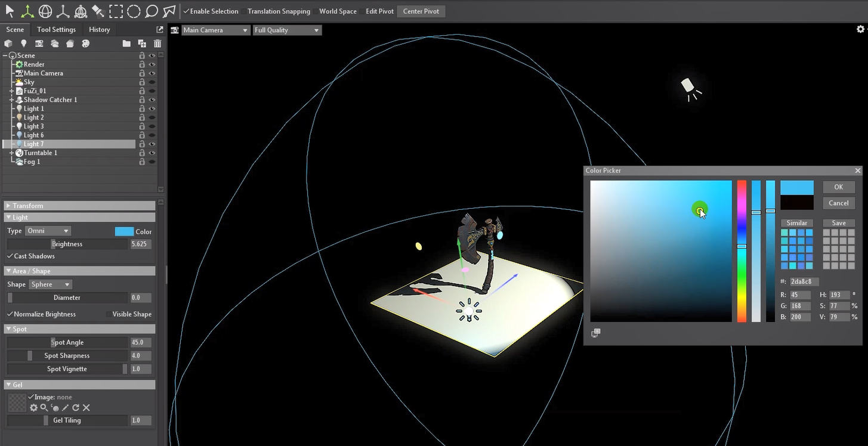This screenshot has height=446, width=868.
Task: Click the screen color sampler icon
Action: point(595,333)
